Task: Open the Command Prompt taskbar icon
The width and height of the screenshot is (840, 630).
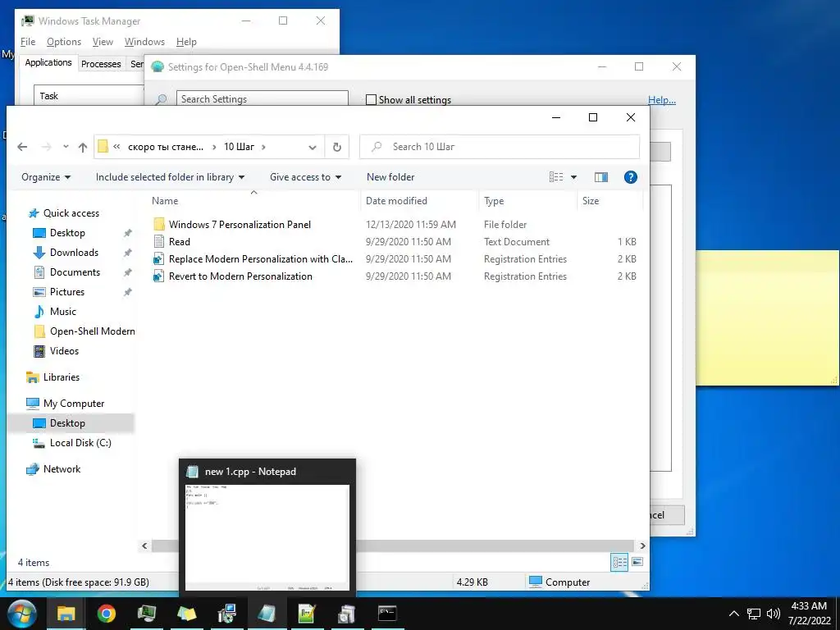Action: coord(387,614)
